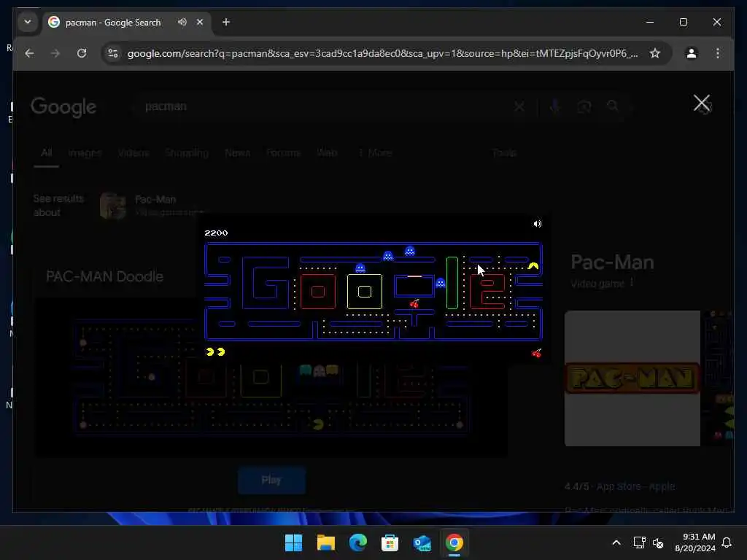
Task: Open the tab search dropdown arrow
Action: tap(28, 22)
